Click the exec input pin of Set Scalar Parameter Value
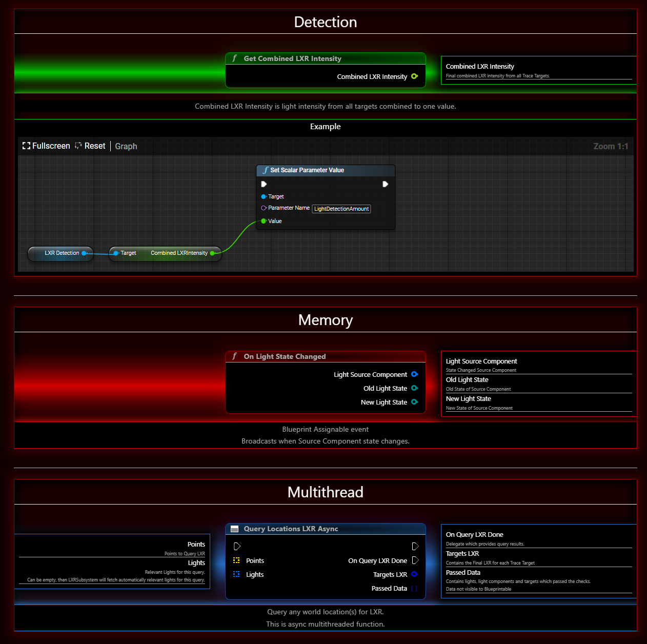 [x=264, y=184]
